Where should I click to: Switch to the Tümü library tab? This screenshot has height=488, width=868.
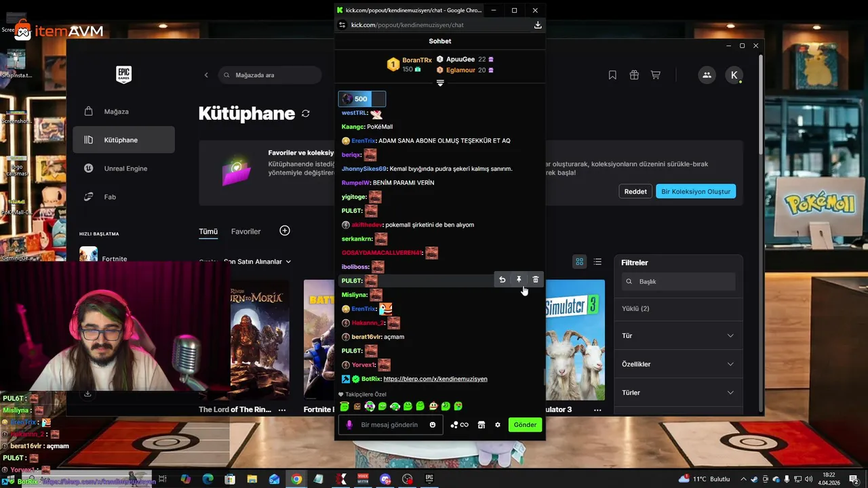click(x=208, y=231)
